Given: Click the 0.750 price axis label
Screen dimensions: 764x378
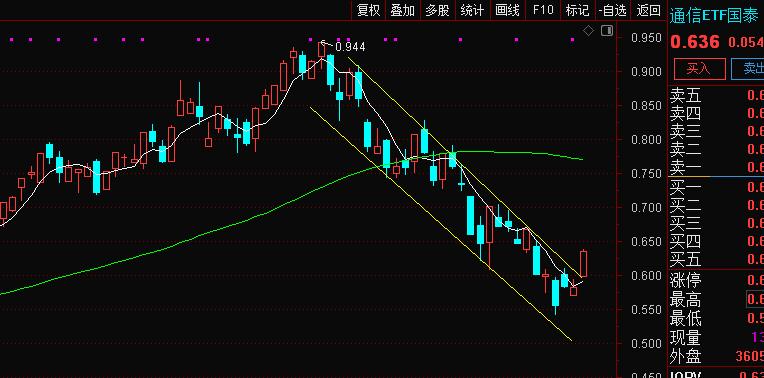Looking at the screenshot, I should pyautogui.click(x=646, y=174).
